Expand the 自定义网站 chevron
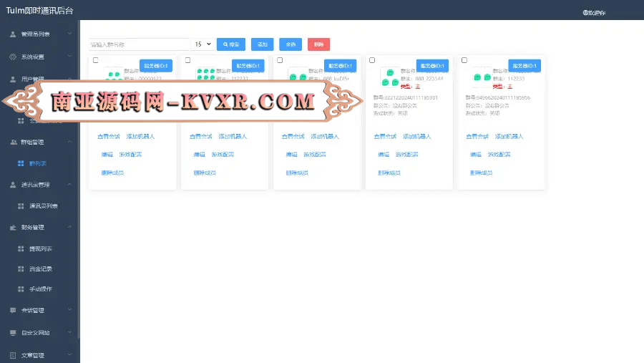This screenshot has height=363, width=644. pos(69,332)
